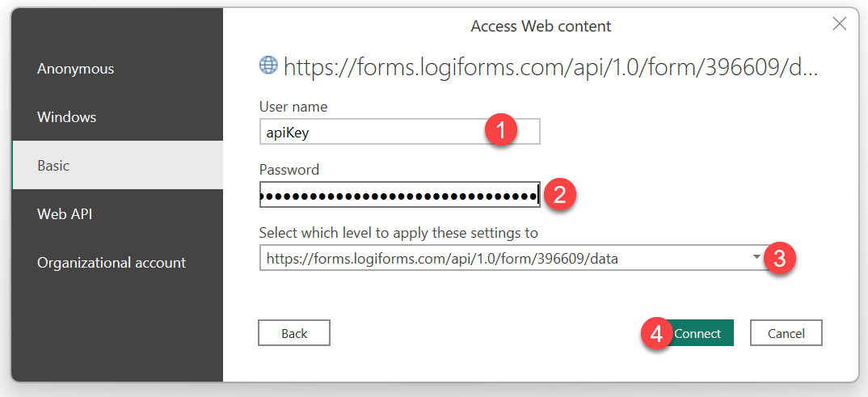Open the Web API authentication tab

point(64,214)
